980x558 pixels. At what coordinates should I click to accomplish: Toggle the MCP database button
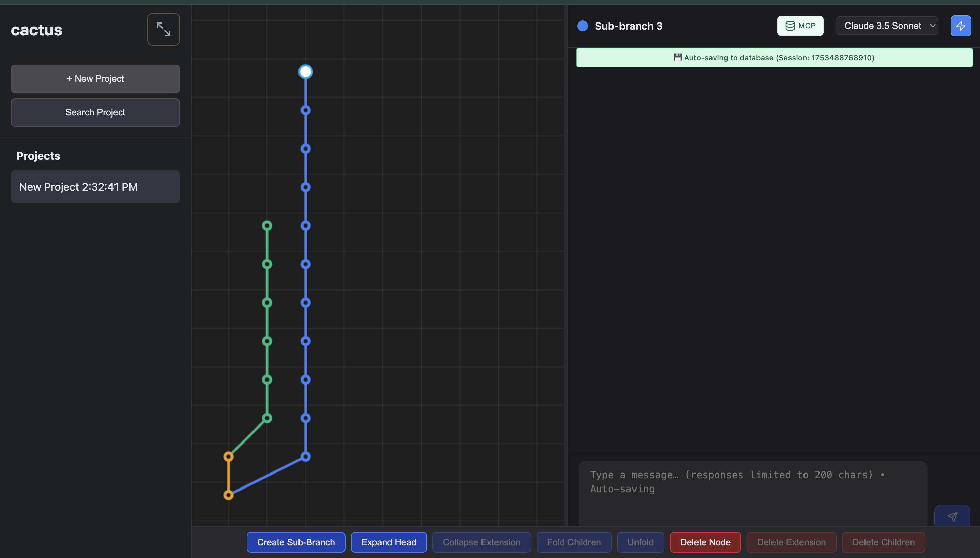click(x=800, y=26)
